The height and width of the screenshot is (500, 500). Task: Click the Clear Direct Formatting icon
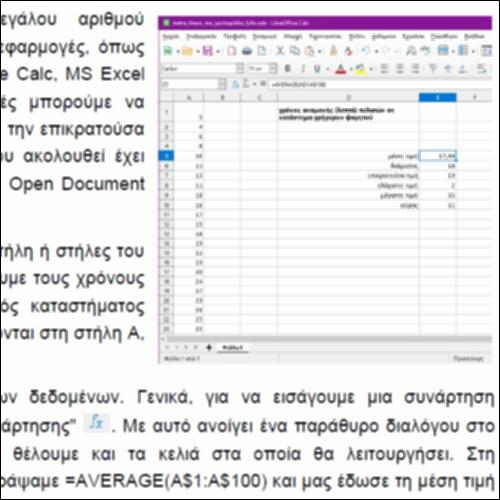click(x=348, y=51)
